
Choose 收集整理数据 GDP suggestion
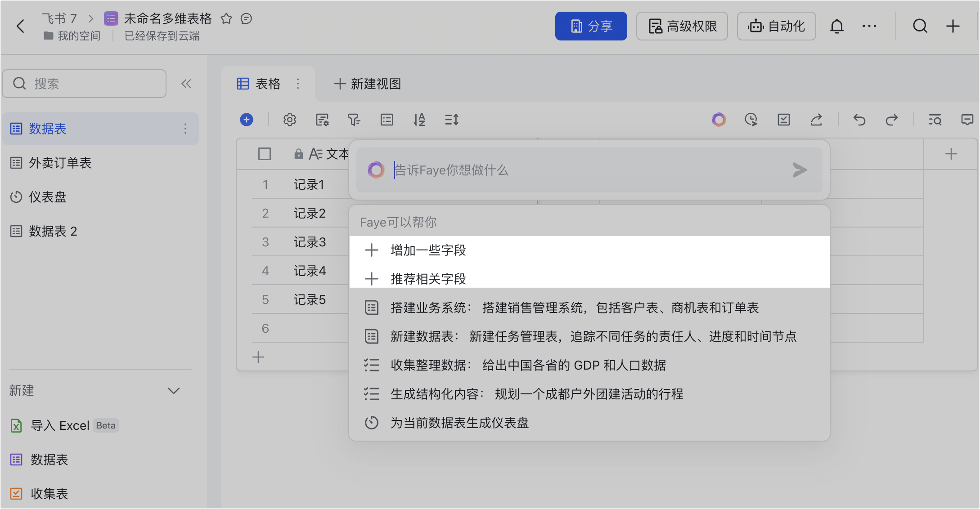click(589, 365)
